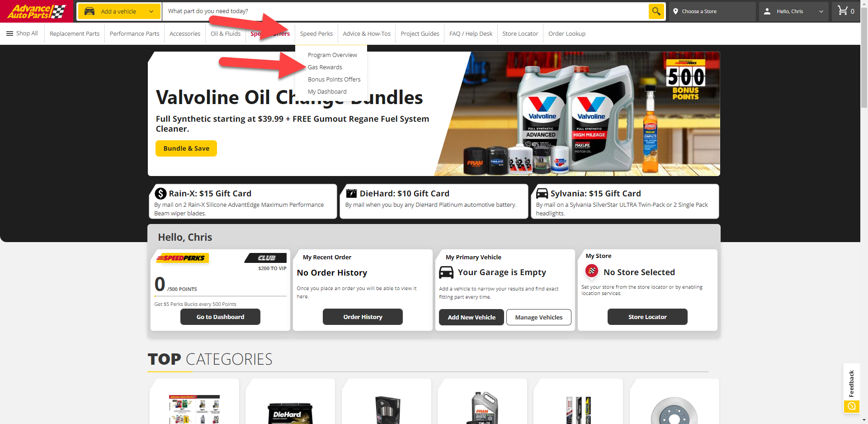Open the Shop All hamburger menu

click(x=22, y=33)
